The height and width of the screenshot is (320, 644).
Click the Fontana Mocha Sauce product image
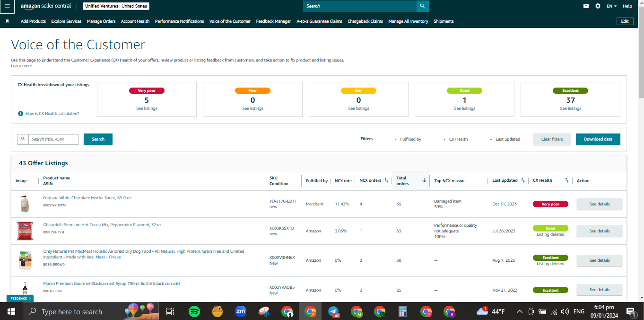25,204
